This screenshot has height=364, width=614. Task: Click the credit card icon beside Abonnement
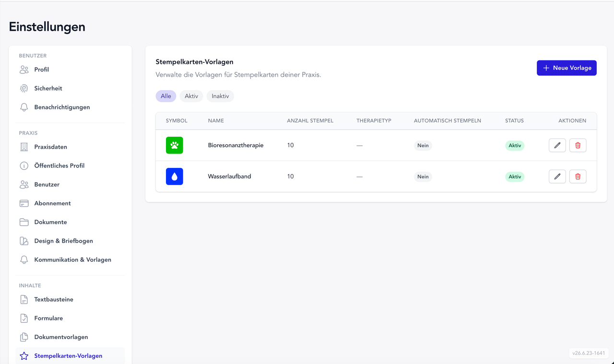click(24, 203)
